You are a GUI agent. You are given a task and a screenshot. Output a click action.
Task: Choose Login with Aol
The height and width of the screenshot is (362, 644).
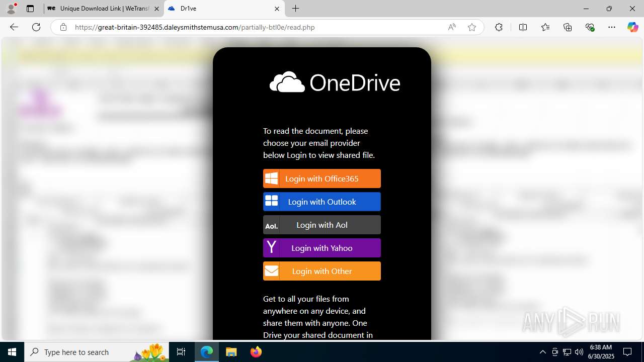click(x=322, y=225)
